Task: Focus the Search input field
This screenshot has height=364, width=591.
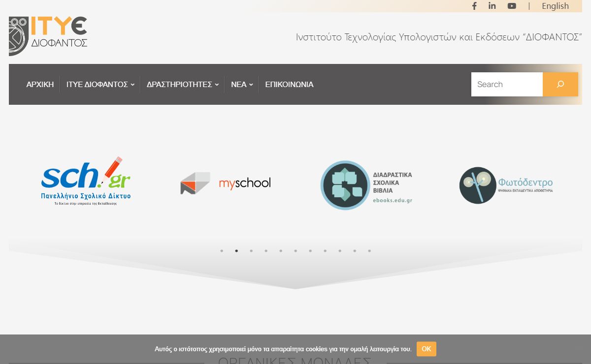Action: click(507, 84)
